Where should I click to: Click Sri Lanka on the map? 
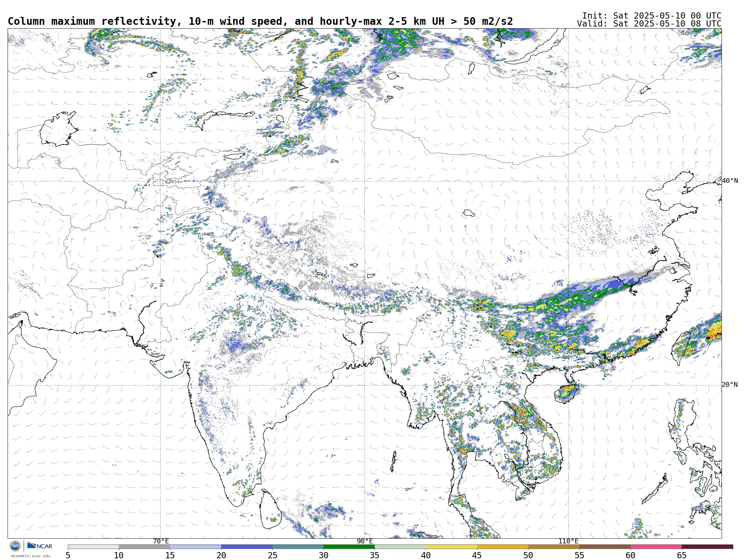pos(270,510)
